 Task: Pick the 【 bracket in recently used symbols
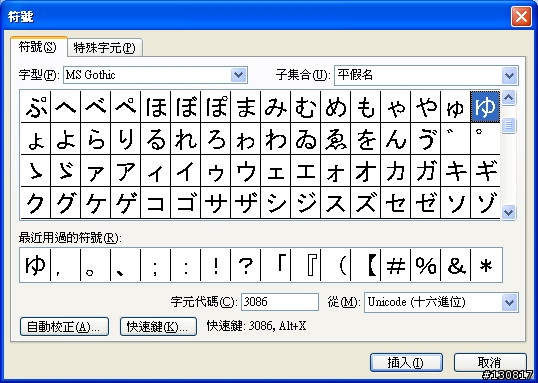(x=365, y=265)
